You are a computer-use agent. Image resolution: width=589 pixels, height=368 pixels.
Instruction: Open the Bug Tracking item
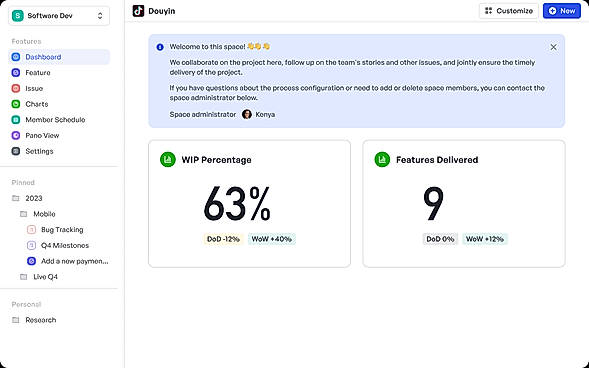coord(62,230)
